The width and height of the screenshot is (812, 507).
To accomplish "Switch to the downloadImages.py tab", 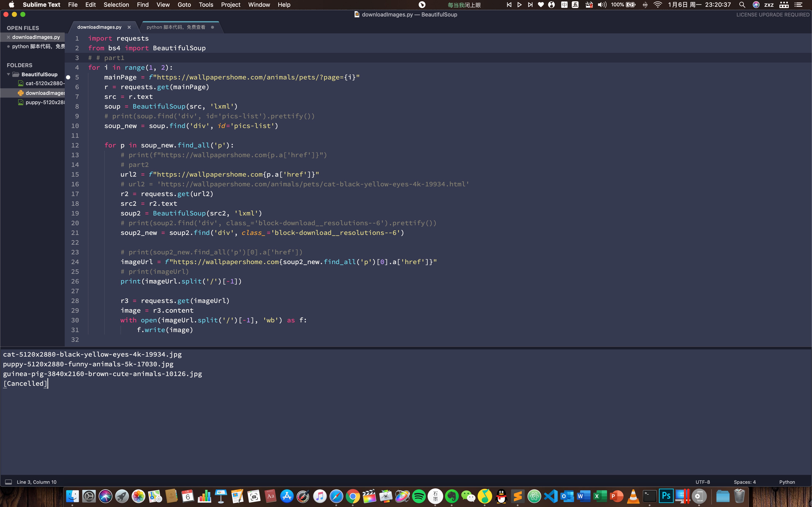I will point(99,27).
